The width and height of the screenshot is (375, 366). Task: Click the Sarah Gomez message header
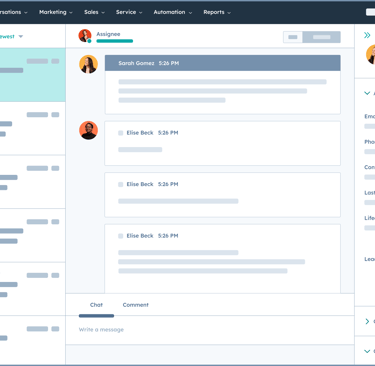click(223, 63)
